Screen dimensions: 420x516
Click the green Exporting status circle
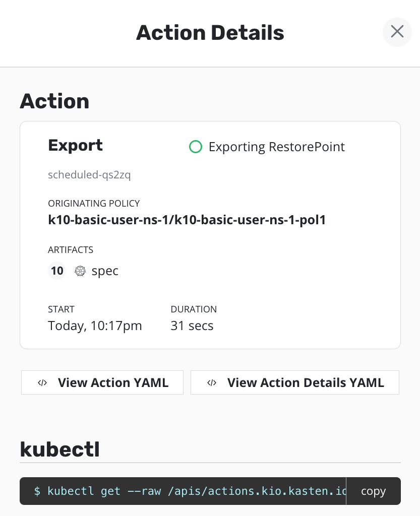pos(195,147)
